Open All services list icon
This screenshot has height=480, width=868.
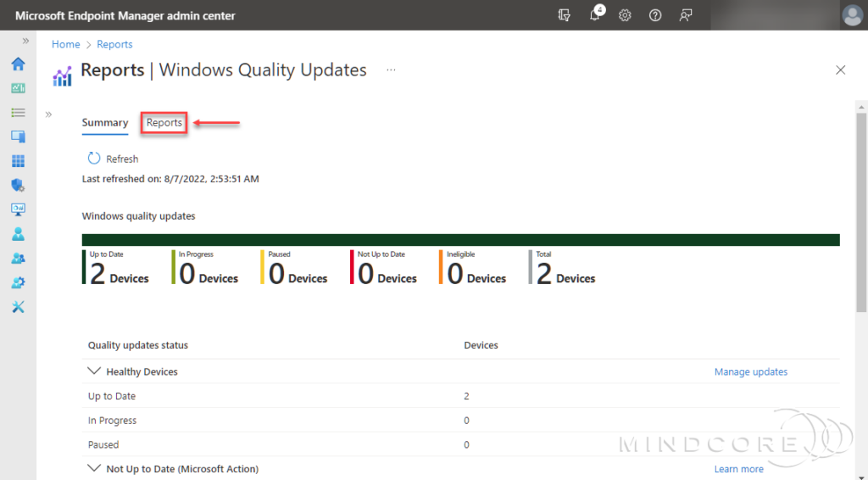coord(18,112)
